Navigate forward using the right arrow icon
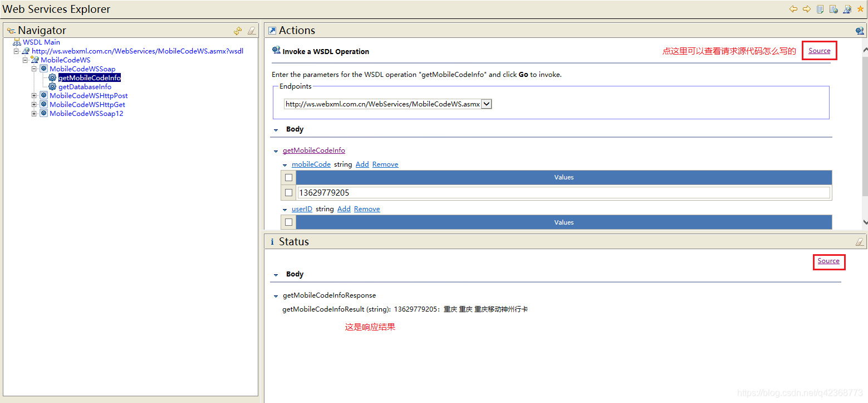868x403 pixels. 807,9
